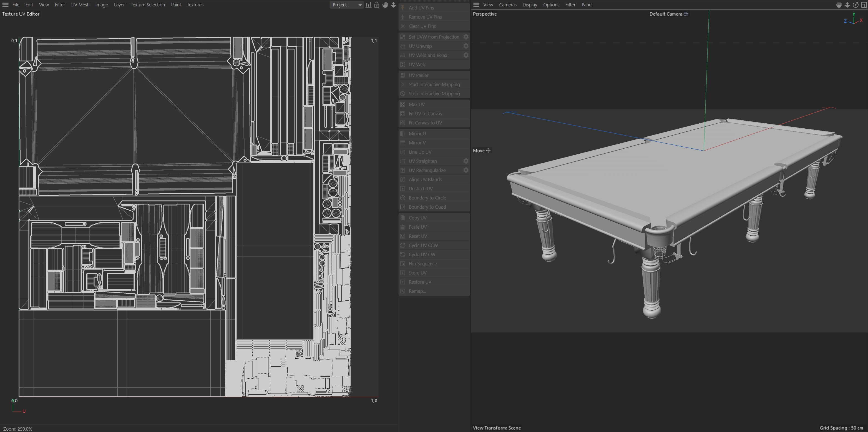
Task: Open Set UVW from Projection options gear
Action: 466,37
